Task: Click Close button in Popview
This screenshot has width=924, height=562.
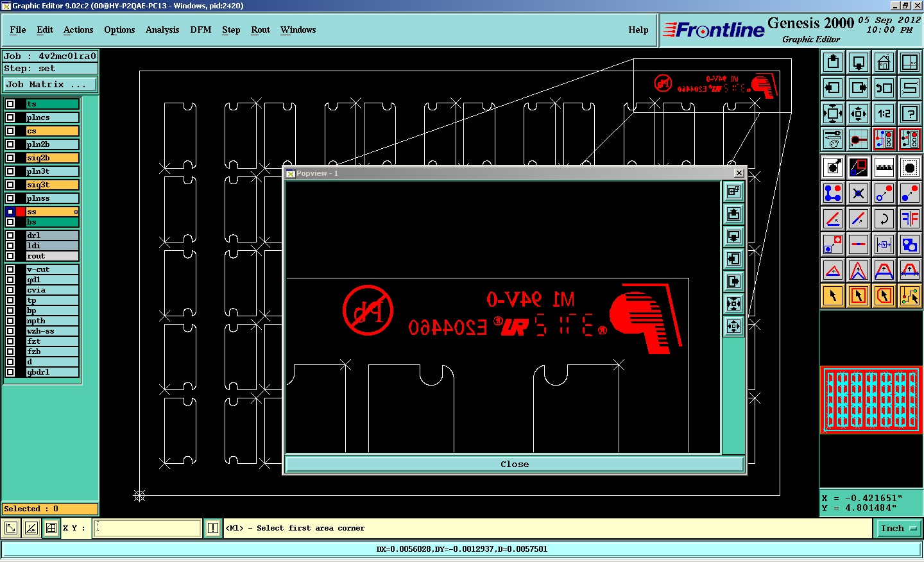Action: 515,464
